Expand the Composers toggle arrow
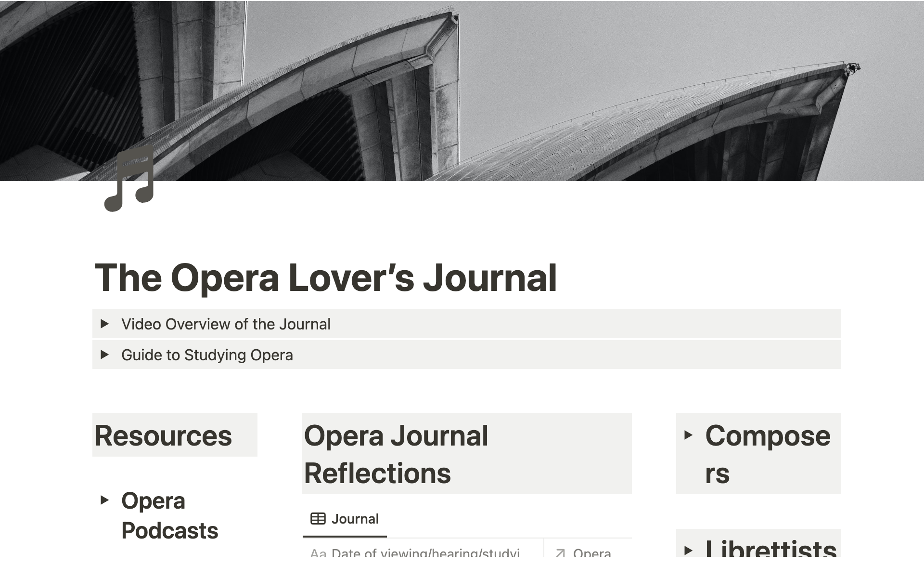 coord(688,435)
